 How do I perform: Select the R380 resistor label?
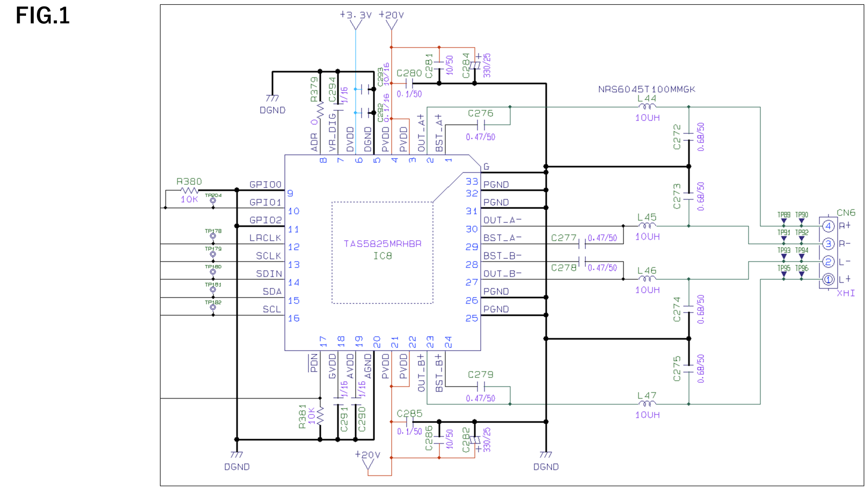click(x=189, y=182)
